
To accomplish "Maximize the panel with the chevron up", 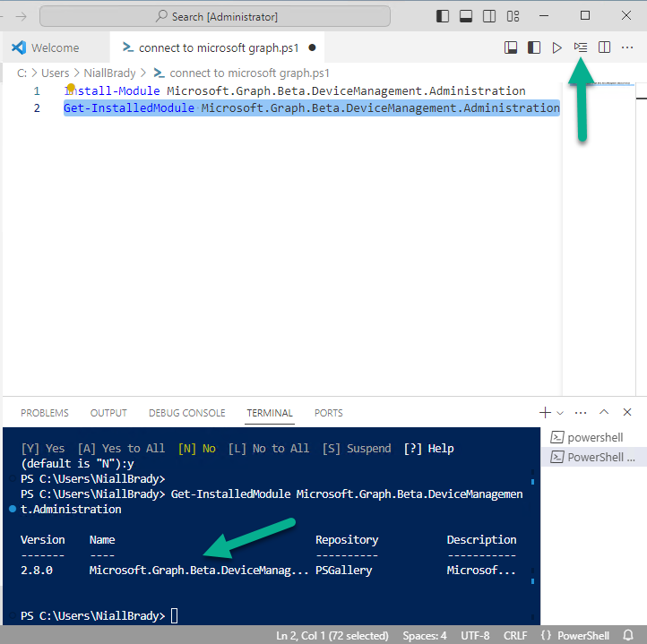I will 604,412.
